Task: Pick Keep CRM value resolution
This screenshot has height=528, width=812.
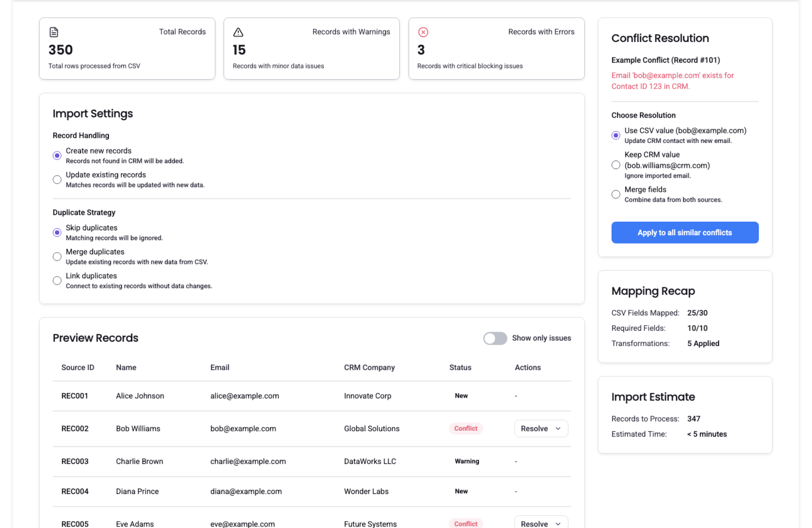Action: click(x=616, y=165)
